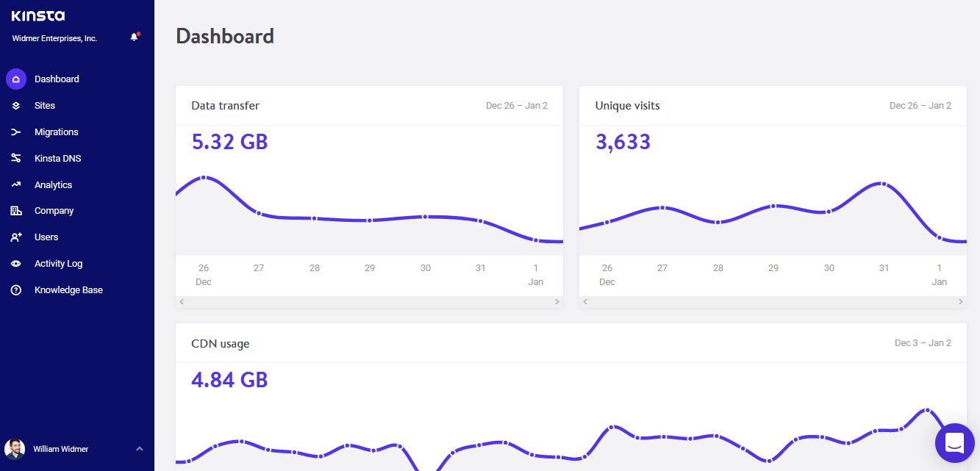Click the left scroll arrow under Data transfer
The image size is (980, 471).
182,302
